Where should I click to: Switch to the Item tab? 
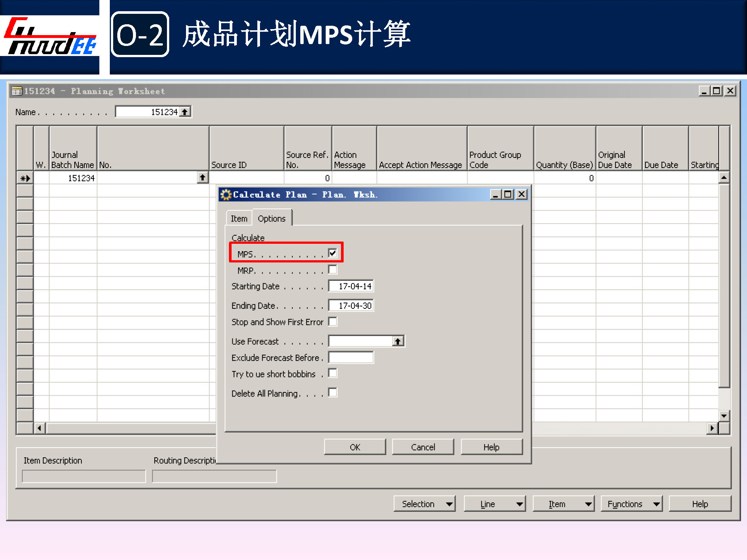[239, 219]
